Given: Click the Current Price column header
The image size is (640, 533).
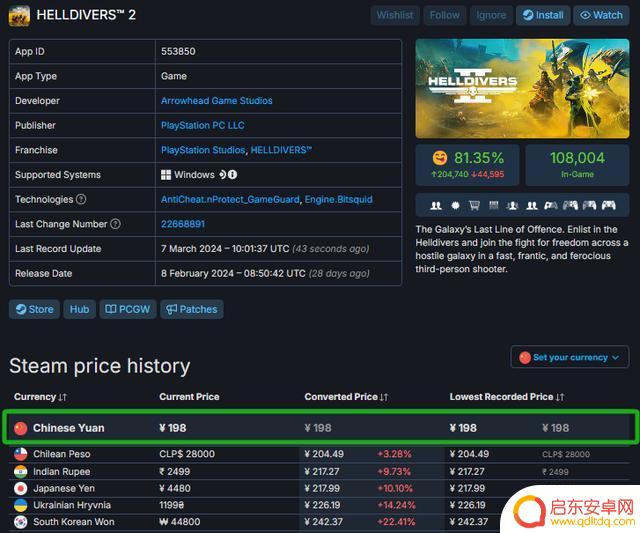Looking at the screenshot, I should click(x=189, y=397).
